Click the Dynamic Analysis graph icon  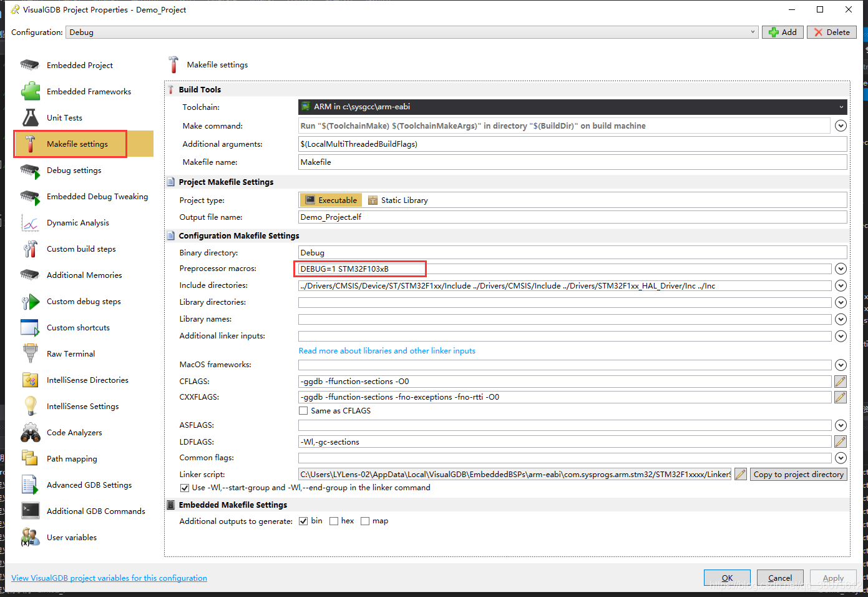coord(30,222)
